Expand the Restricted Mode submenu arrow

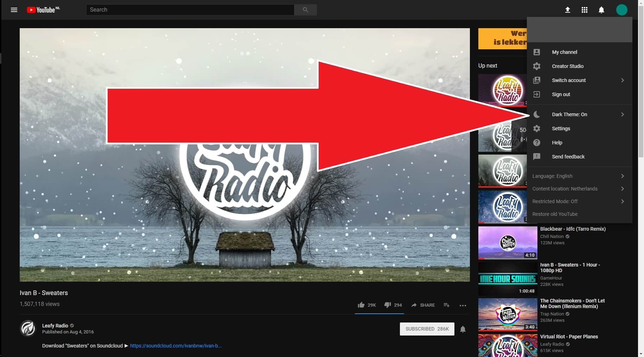click(x=623, y=201)
